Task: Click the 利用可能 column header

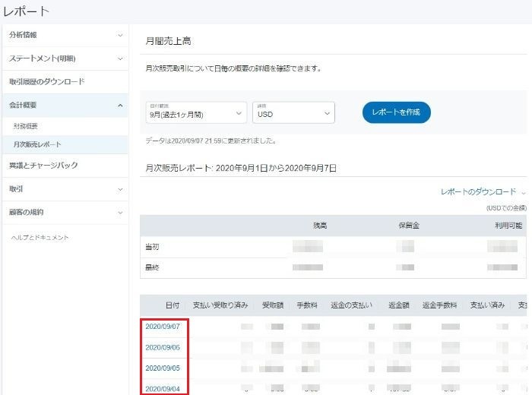Action: pos(508,226)
